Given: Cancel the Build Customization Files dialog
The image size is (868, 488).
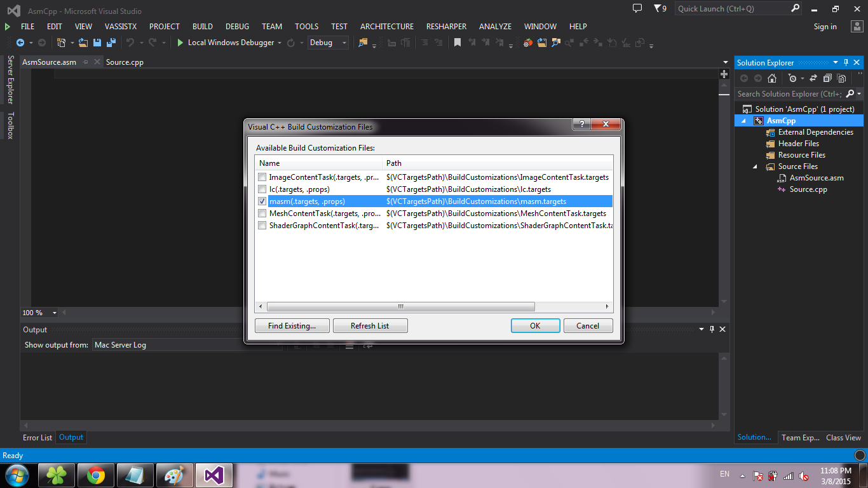Looking at the screenshot, I should pos(588,326).
